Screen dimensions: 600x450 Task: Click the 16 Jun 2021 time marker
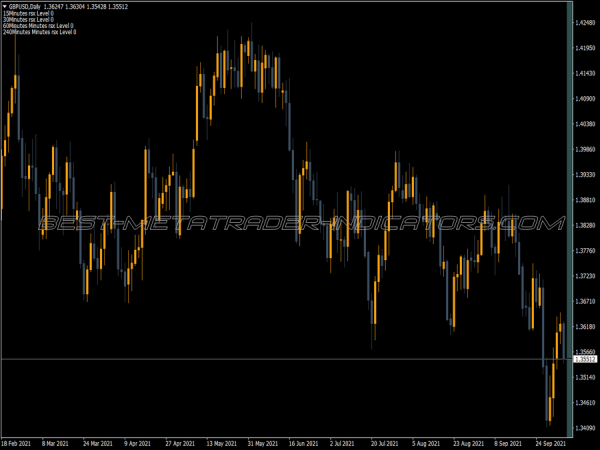pos(308,441)
